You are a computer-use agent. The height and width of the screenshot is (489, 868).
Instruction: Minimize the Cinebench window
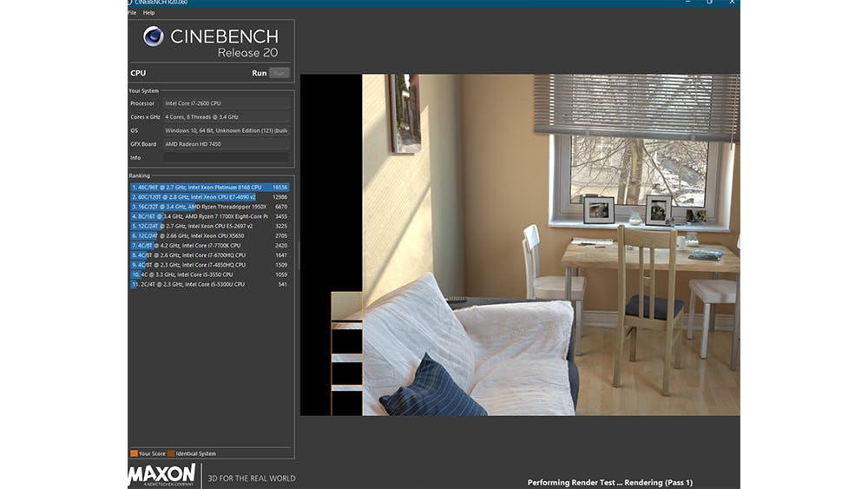click(687, 3)
